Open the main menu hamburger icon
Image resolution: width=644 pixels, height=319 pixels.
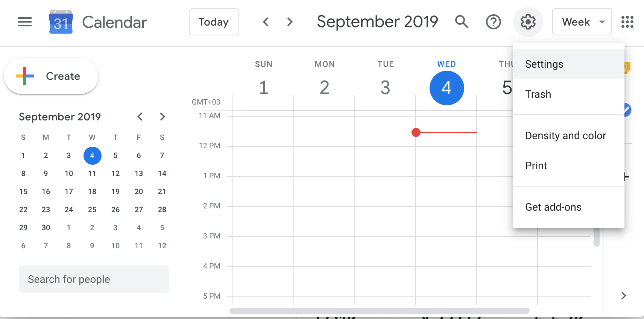(x=25, y=22)
